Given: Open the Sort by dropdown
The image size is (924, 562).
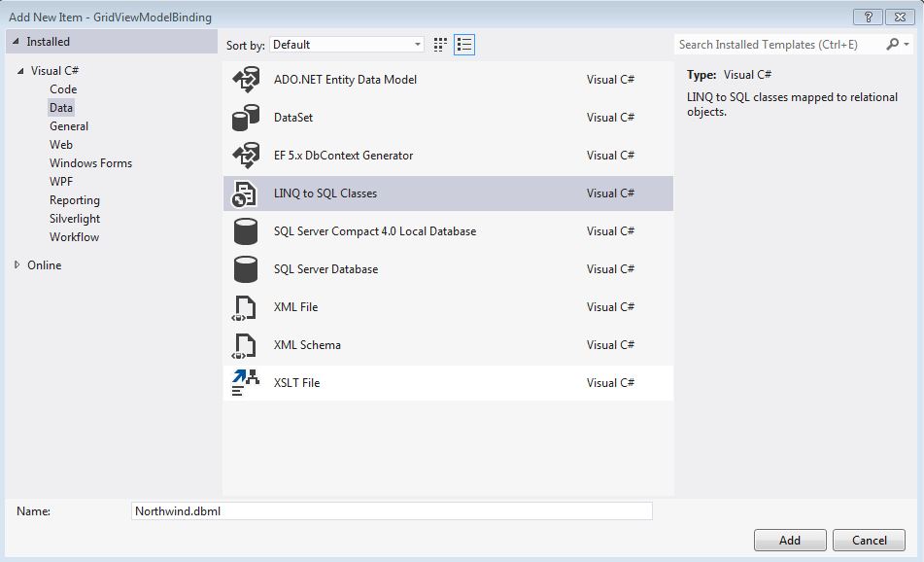Looking at the screenshot, I should tap(347, 45).
